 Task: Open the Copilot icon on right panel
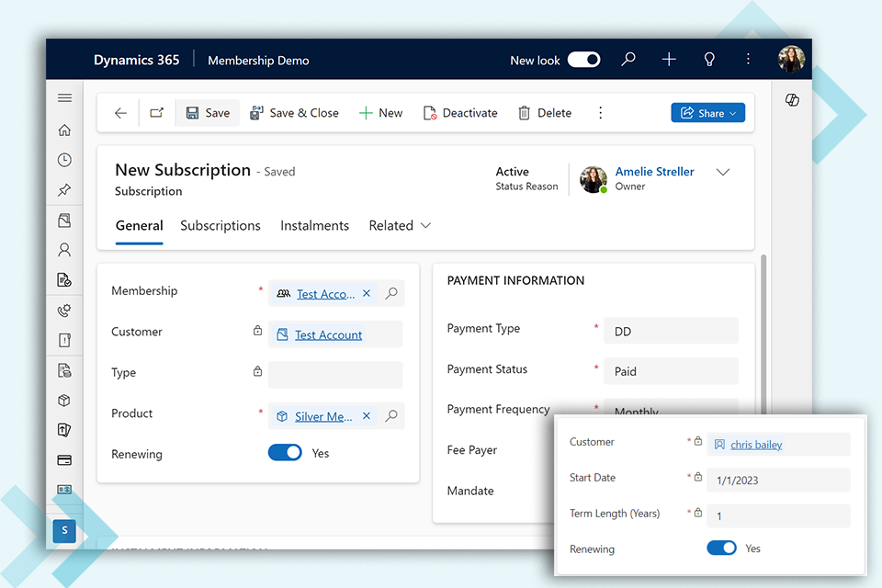(x=792, y=100)
